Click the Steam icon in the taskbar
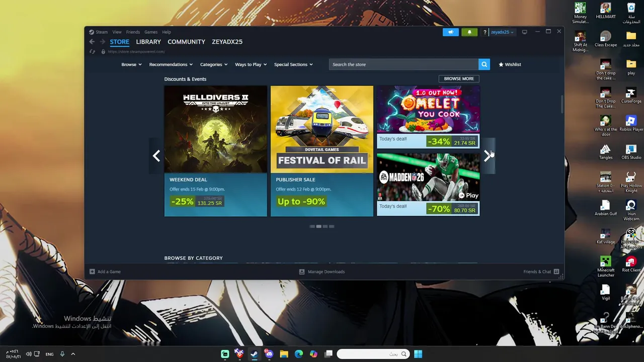Image resolution: width=644 pixels, height=362 pixels. tap(254, 354)
